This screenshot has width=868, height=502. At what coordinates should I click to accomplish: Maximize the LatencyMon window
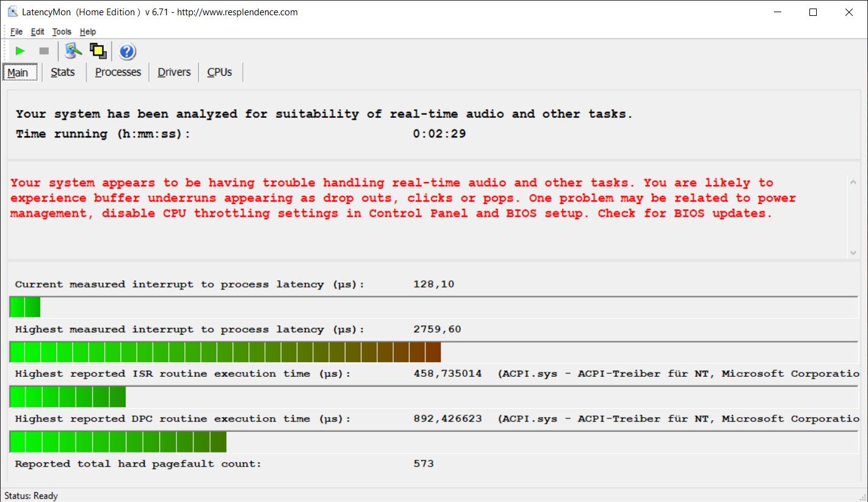[813, 12]
